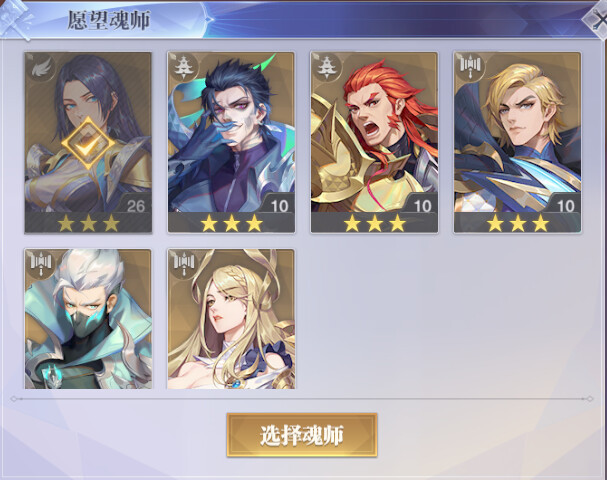Click three-star rating under blue-haired villain

[x=231, y=224]
